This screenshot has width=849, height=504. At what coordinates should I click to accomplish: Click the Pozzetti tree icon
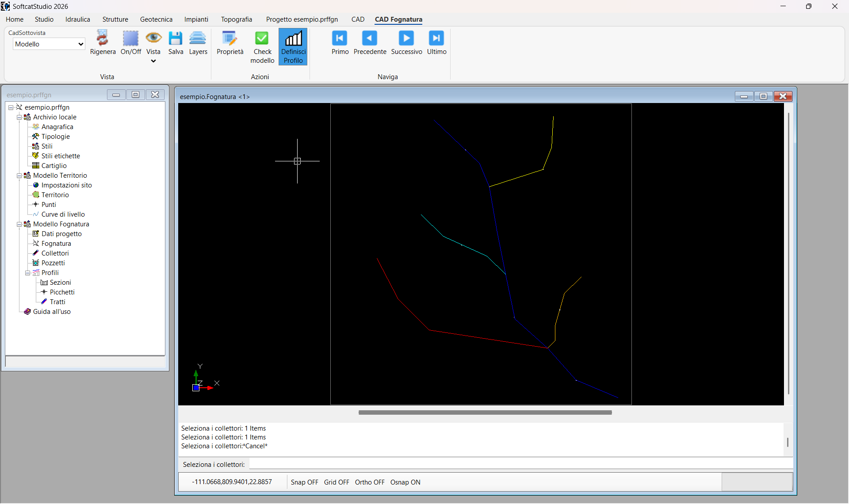pyautogui.click(x=36, y=263)
